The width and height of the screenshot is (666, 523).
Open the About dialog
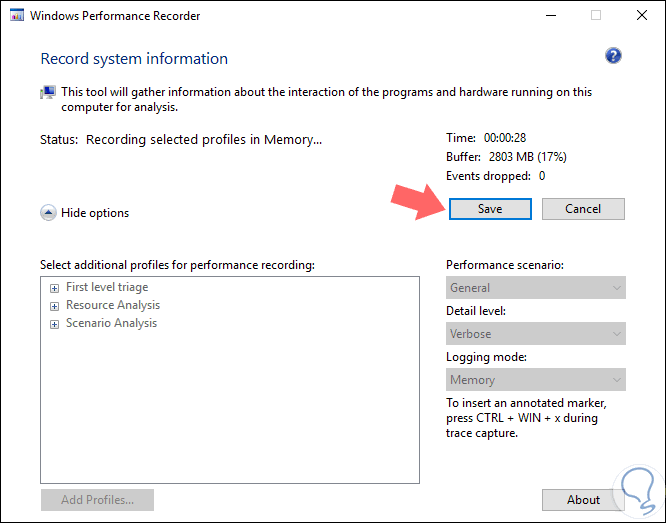click(x=583, y=500)
